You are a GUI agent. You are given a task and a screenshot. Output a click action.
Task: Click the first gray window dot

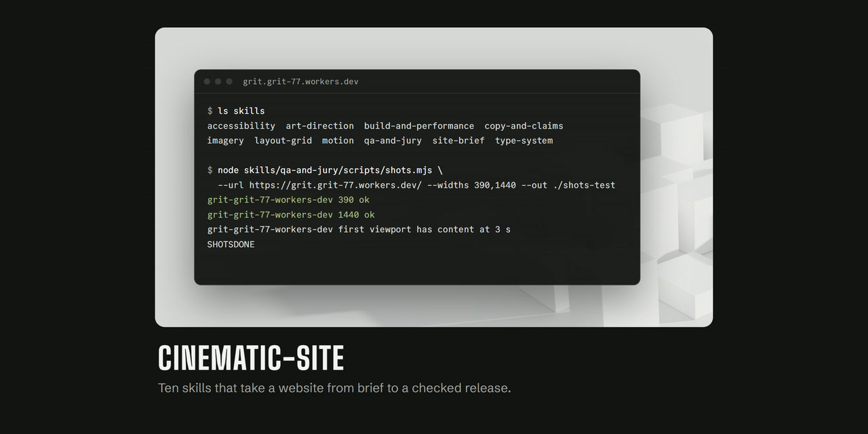(207, 81)
